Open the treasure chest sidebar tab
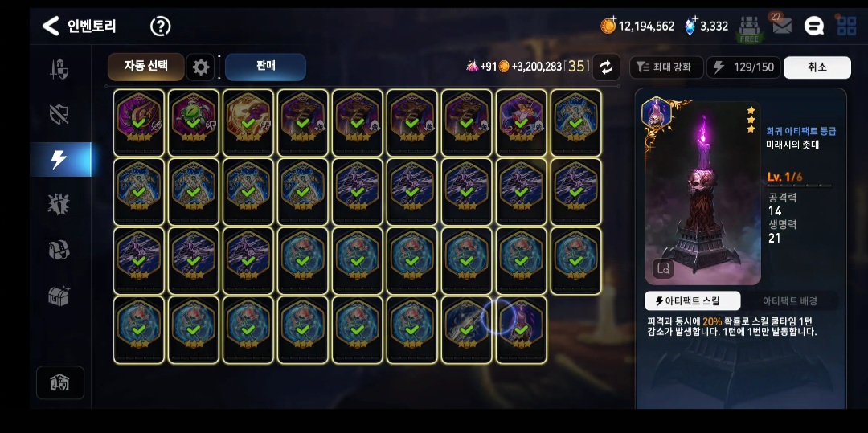The height and width of the screenshot is (433, 868). point(59,296)
